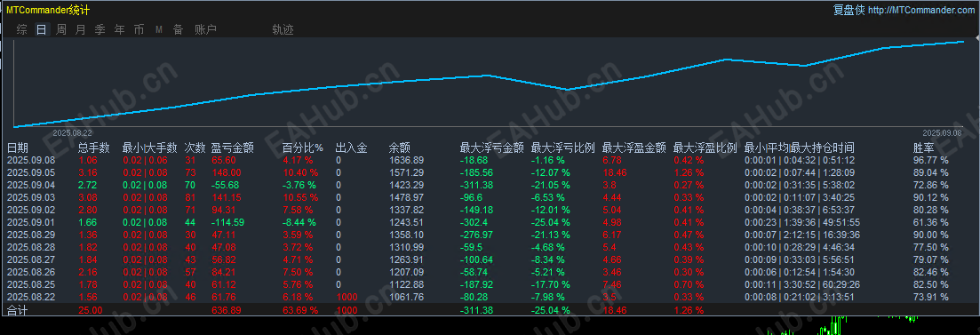
Task: Click the total lots value 25.00
Action: (x=90, y=310)
